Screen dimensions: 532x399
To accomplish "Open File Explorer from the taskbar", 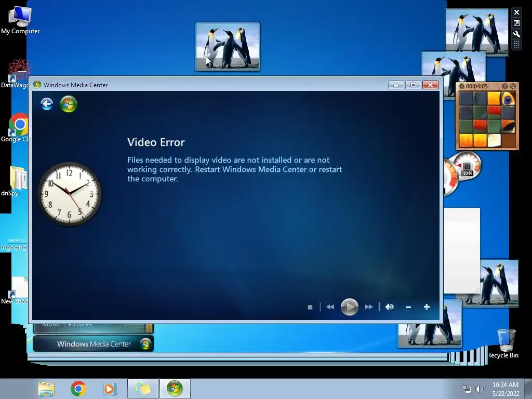I will point(46,389).
